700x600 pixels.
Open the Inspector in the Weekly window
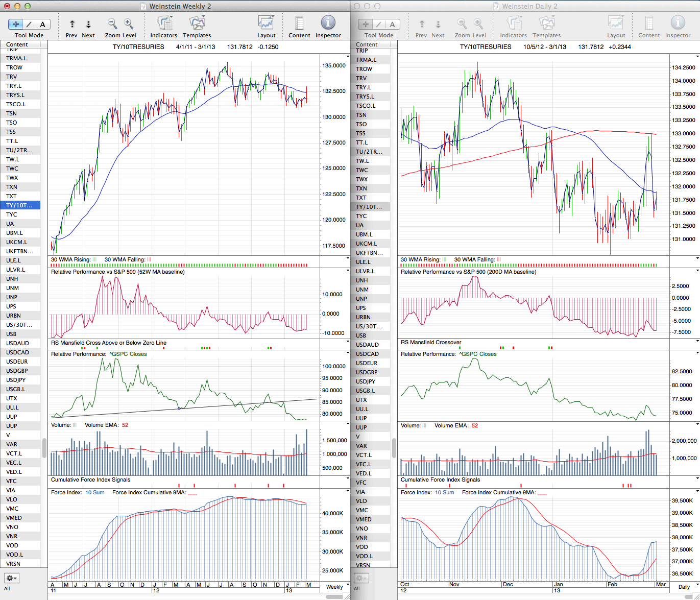328,23
